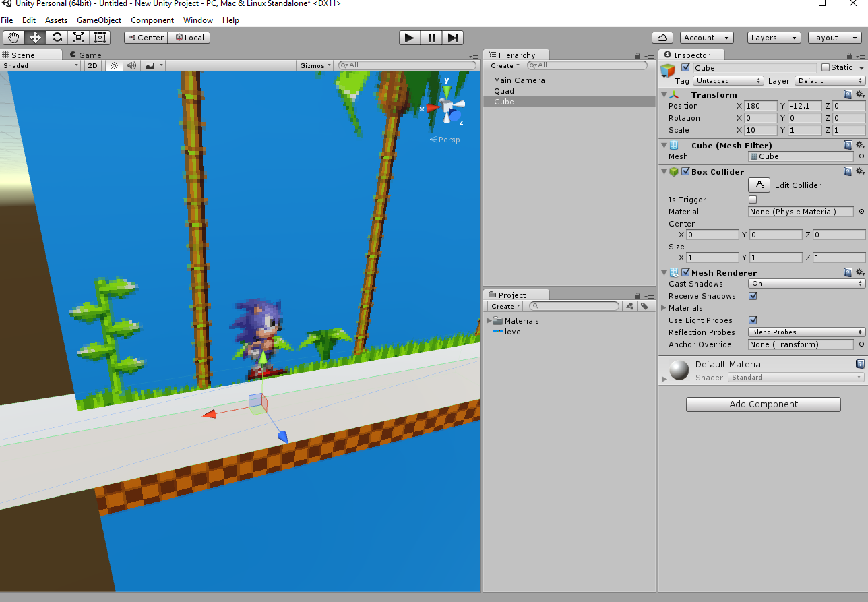This screenshot has width=868, height=602.
Task: Open Transform component gear menu
Action: [860, 94]
